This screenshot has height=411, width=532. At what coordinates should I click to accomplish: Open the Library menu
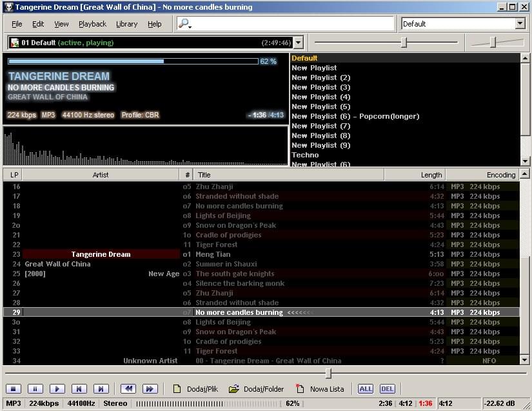126,24
